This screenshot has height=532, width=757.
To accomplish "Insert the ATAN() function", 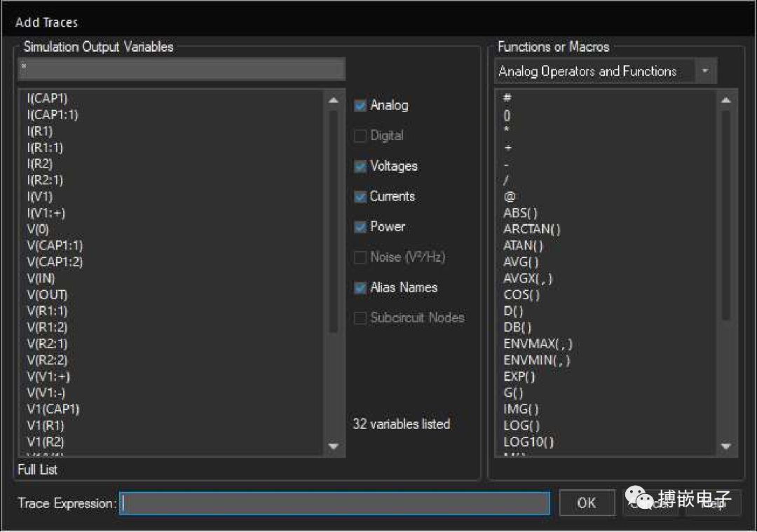I will [524, 246].
